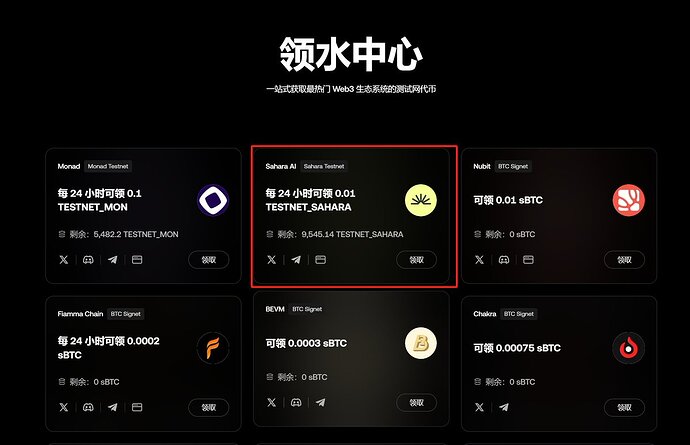Click the card icon on Monad card
The height and width of the screenshot is (445, 690).
pyautogui.click(x=137, y=260)
